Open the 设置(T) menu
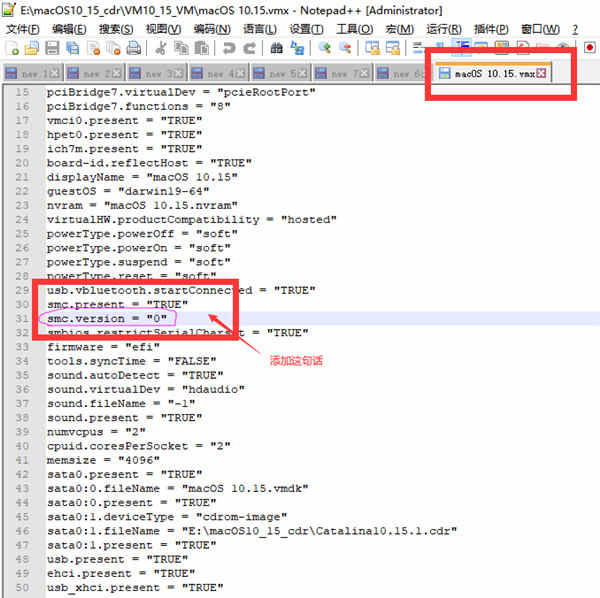This screenshot has width=600, height=598. pos(307,29)
